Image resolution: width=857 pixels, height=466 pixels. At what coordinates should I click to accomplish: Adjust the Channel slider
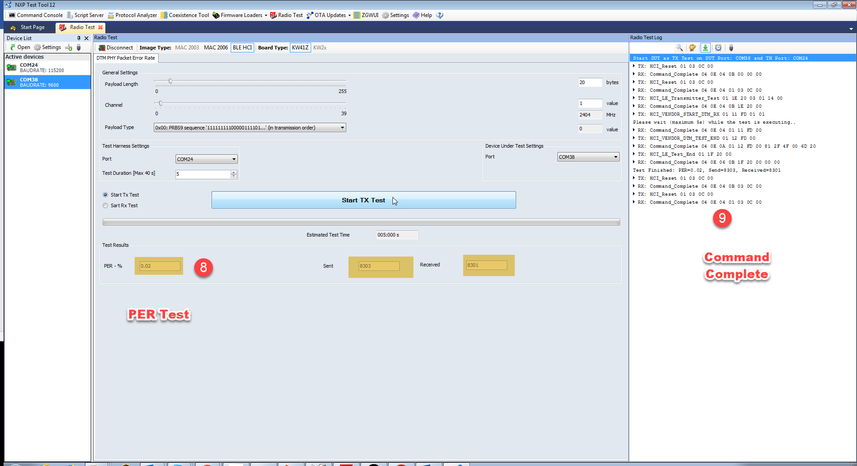click(160, 103)
